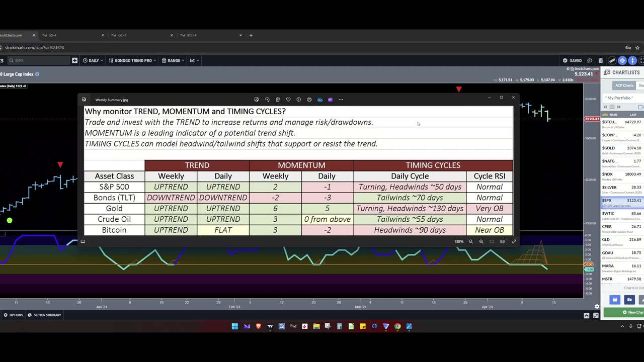Open the purple Clipchamp icon in the viewer toolbar

pyautogui.click(x=331, y=100)
